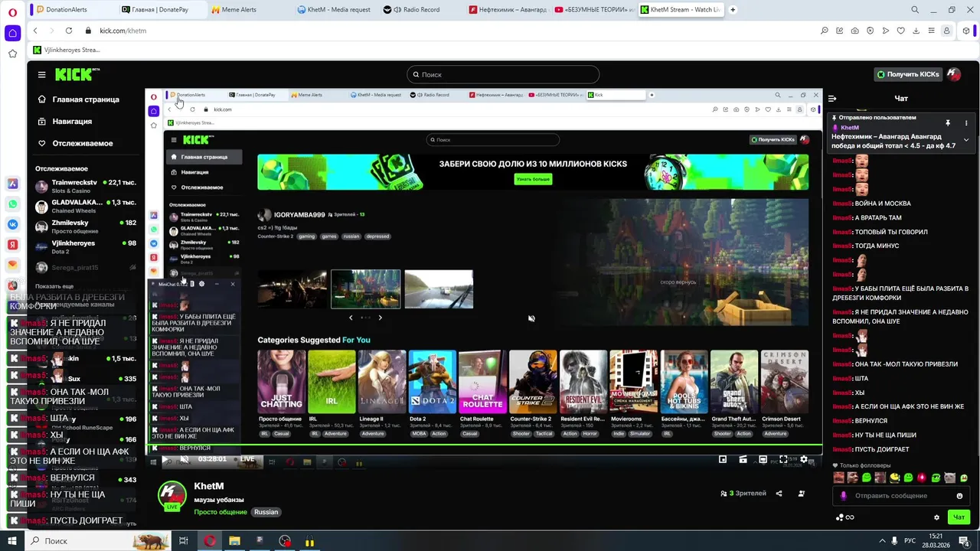This screenshot has height=551, width=980.
Task: Switch to Нефтехимик – Авангард tab
Action: pyautogui.click(x=508, y=10)
